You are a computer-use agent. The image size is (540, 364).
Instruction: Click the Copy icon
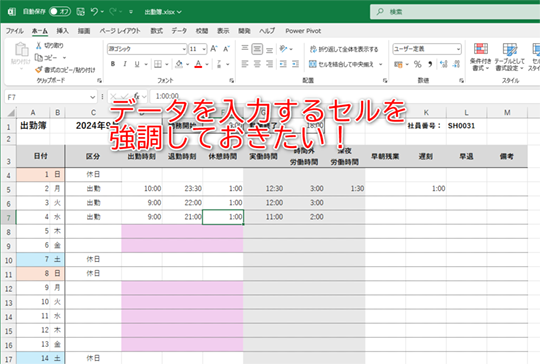click(x=39, y=58)
